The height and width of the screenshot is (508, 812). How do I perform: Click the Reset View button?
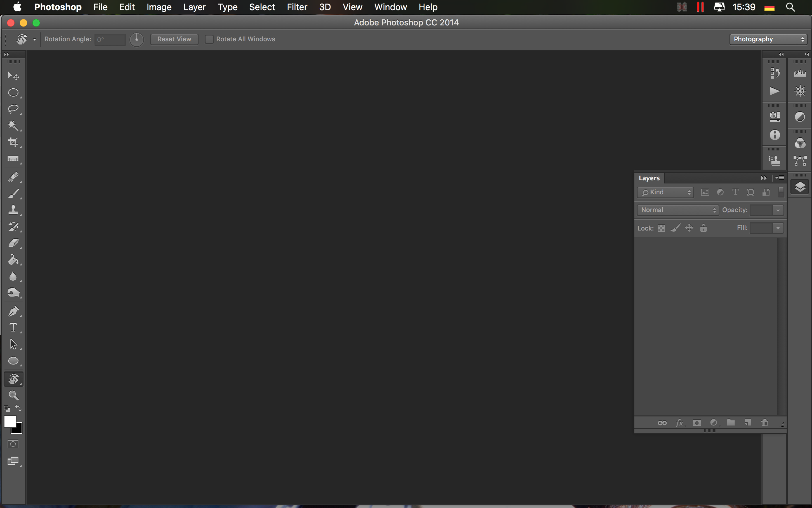pos(174,39)
